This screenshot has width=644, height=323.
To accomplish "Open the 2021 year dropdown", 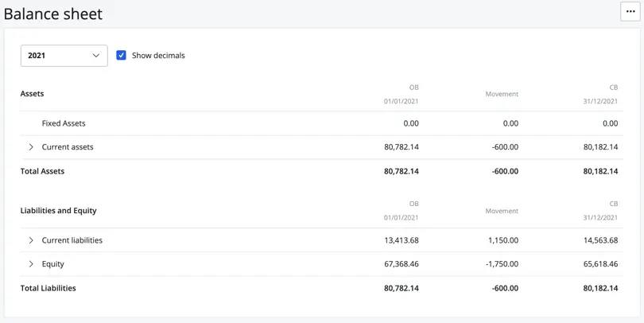I will point(64,56).
